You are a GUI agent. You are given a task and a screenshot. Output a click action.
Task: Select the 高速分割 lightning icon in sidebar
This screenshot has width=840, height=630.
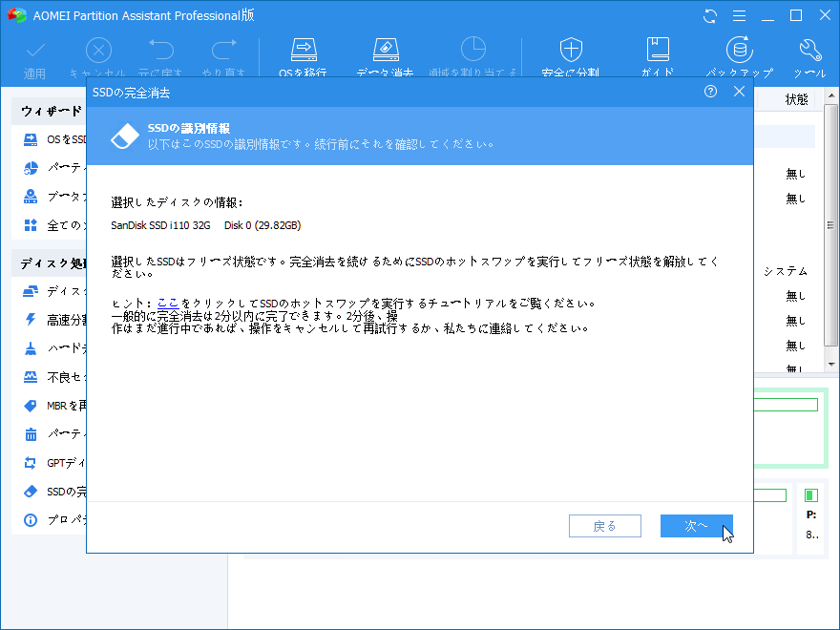(x=31, y=320)
